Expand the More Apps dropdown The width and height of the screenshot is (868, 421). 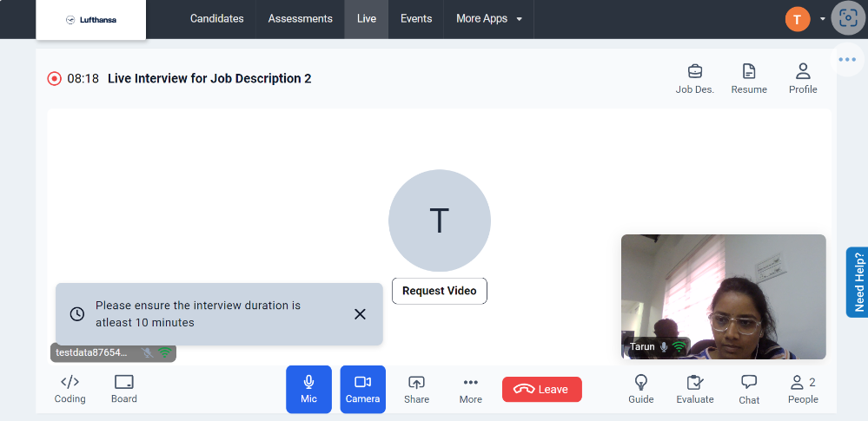(x=489, y=19)
